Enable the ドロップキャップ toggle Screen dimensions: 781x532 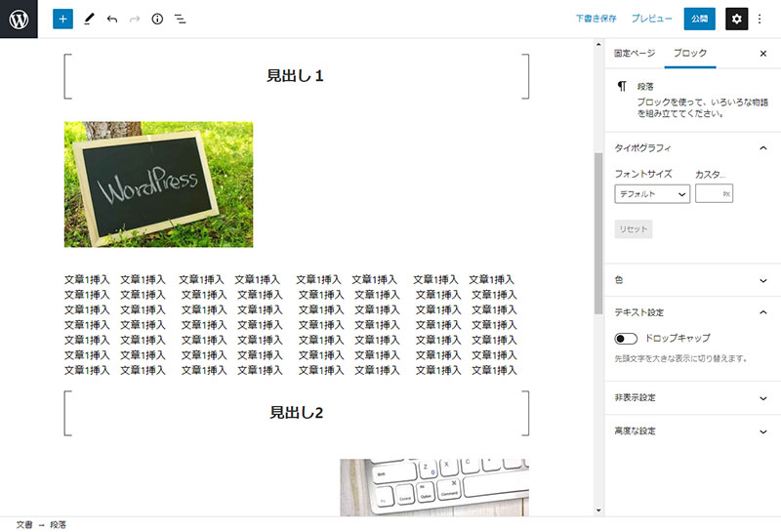[x=626, y=338]
